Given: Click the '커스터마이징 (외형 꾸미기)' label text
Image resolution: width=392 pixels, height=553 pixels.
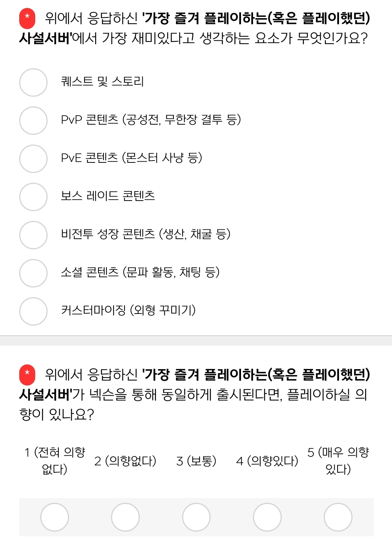Looking at the screenshot, I should (x=128, y=310).
